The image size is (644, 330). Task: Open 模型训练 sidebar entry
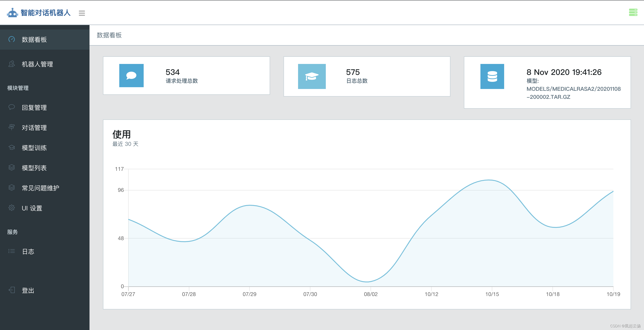tap(34, 148)
